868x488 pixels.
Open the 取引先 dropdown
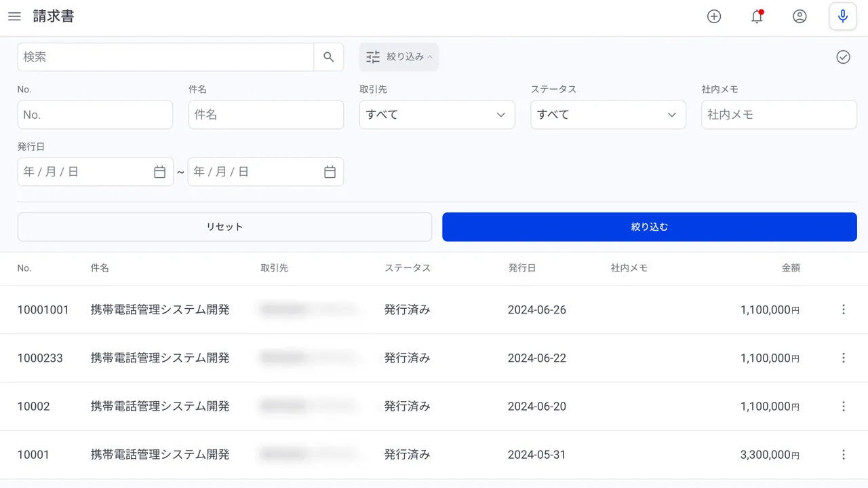(437, 115)
